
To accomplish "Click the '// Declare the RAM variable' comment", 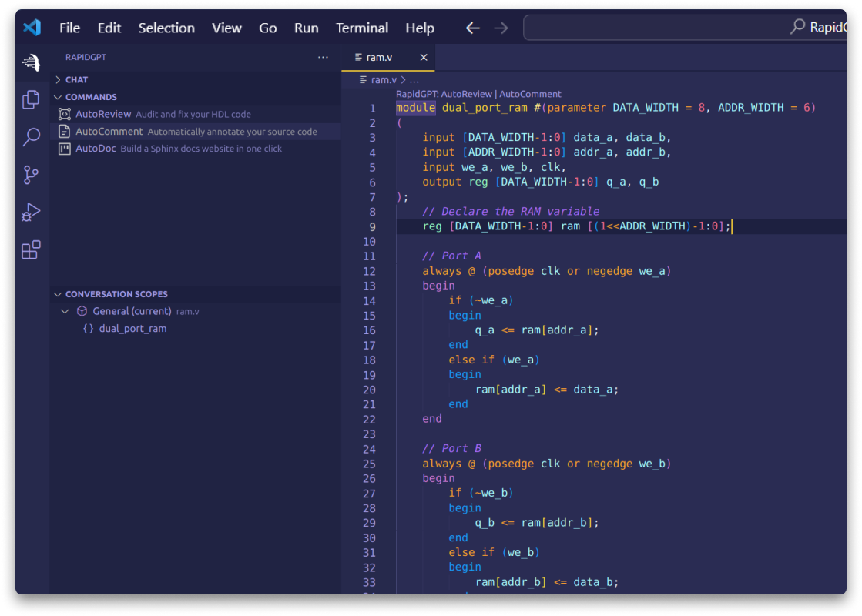I will pos(510,212).
